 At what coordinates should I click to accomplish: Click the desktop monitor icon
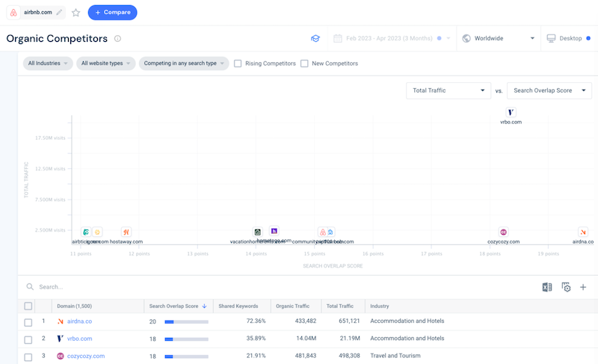pyautogui.click(x=551, y=38)
